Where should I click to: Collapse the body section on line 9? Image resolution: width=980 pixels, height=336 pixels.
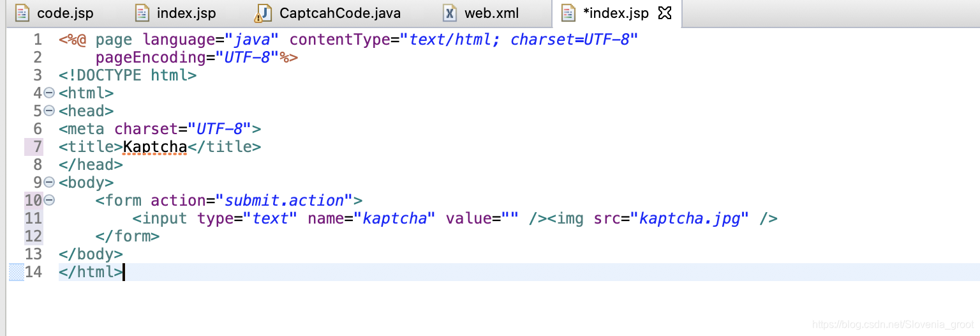49,183
